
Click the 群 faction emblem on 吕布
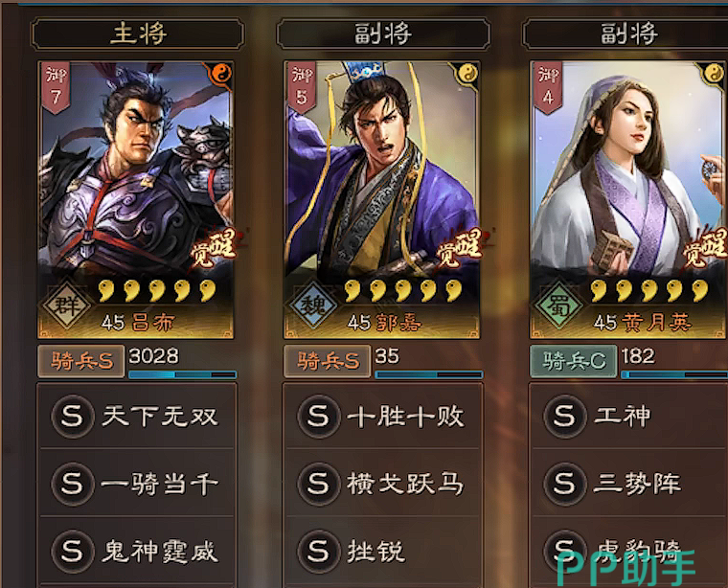66,306
